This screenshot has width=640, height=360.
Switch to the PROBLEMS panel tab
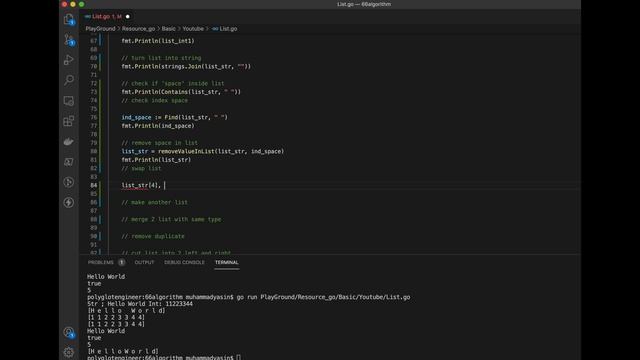[x=101, y=262]
